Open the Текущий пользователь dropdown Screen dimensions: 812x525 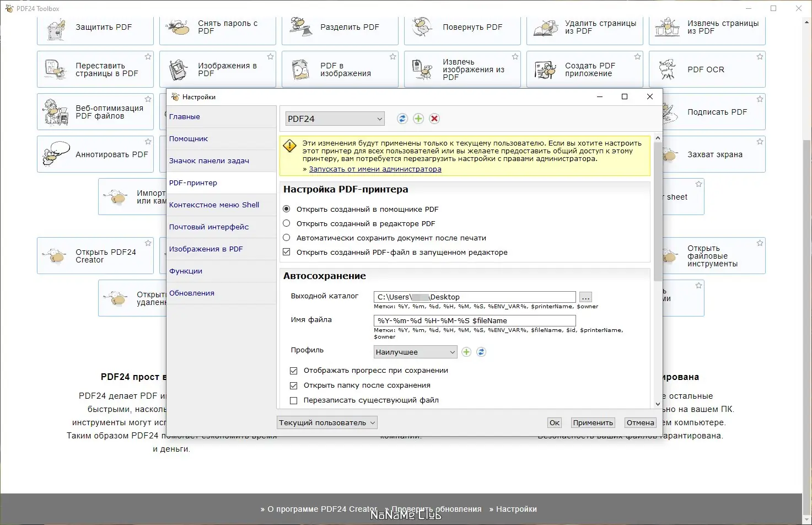[327, 423]
